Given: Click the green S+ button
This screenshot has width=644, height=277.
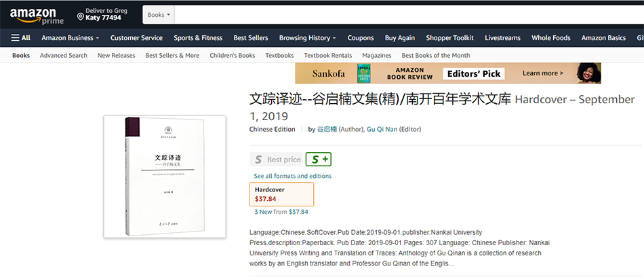Looking at the screenshot, I should [319, 160].
